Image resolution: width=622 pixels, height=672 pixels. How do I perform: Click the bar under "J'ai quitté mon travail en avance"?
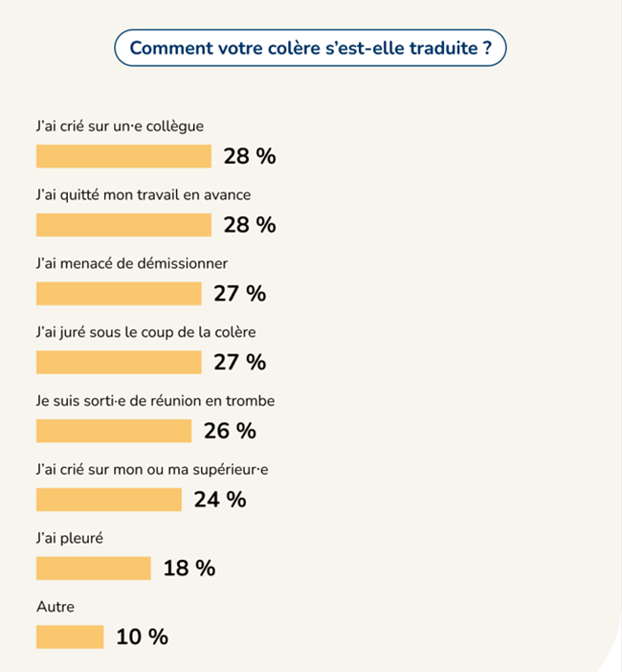point(123,225)
